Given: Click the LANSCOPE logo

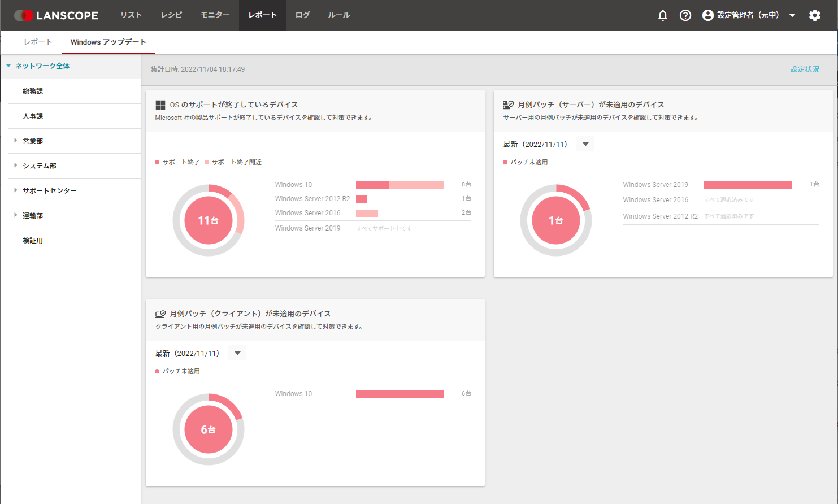Looking at the screenshot, I should pyautogui.click(x=56, y=15).
